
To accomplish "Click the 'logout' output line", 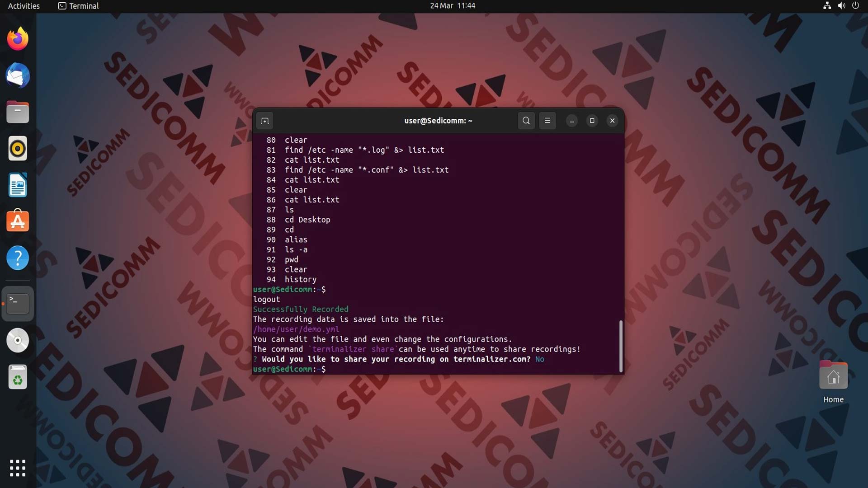I will pyautogui.click(x=267, y=300).
